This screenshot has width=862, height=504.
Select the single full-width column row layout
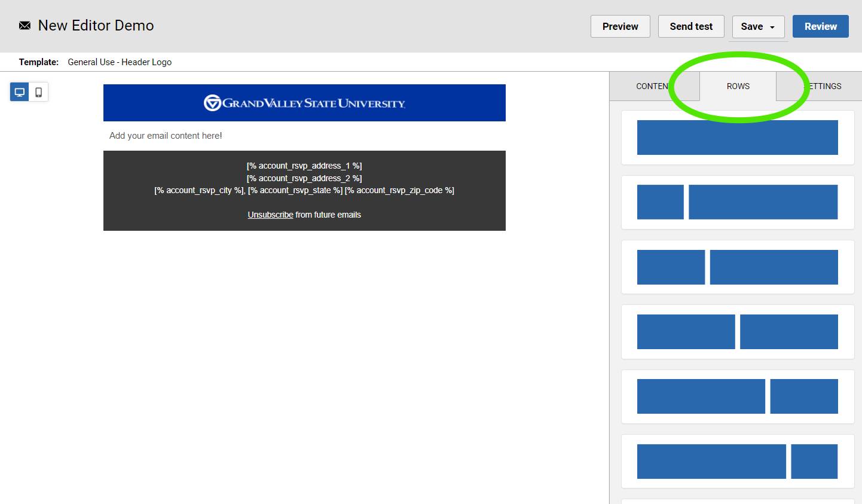point(737,138)
